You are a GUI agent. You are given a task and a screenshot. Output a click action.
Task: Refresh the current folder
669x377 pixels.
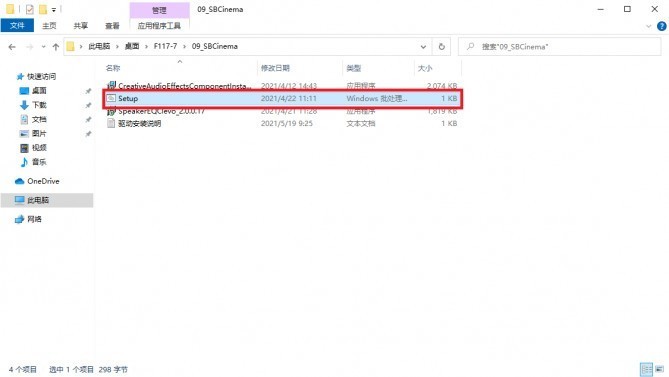click(x=442, y=46)
